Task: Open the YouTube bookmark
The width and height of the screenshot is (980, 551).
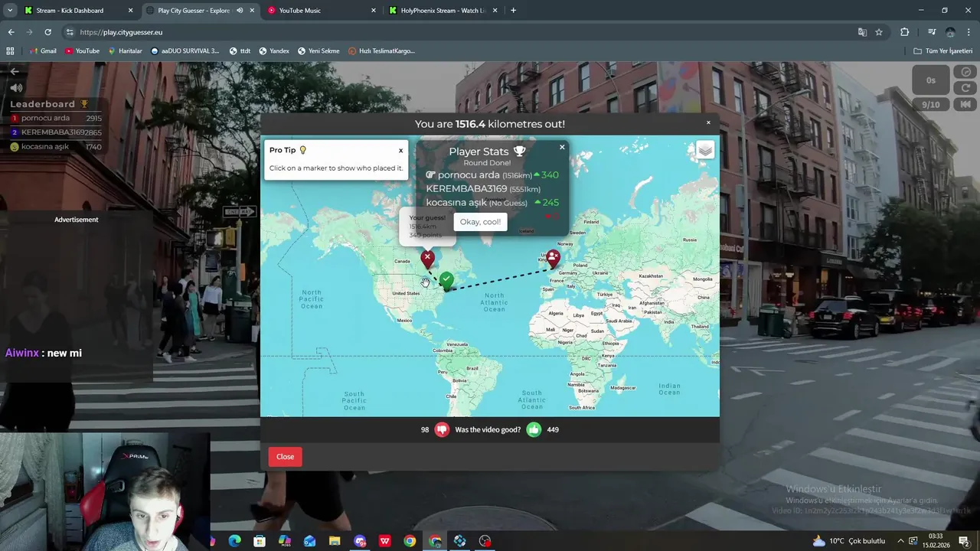Action: 83,51
